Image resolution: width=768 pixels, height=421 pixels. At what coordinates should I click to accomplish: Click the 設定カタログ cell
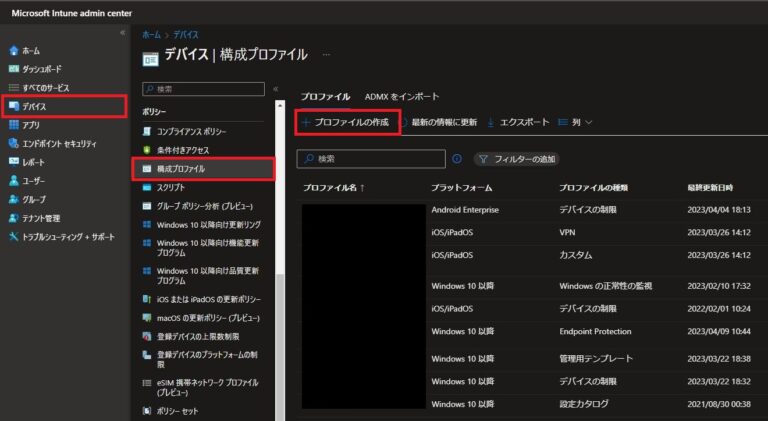tap(584, 404)
